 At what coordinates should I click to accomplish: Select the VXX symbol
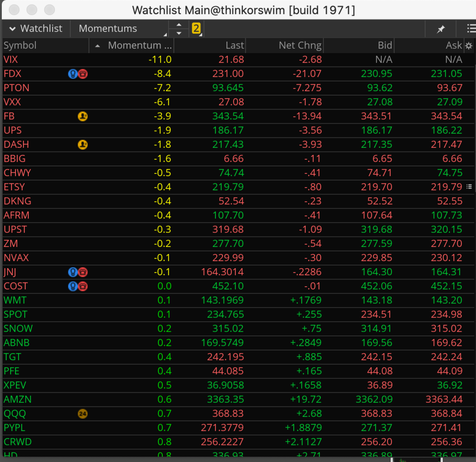click(12, 102)
